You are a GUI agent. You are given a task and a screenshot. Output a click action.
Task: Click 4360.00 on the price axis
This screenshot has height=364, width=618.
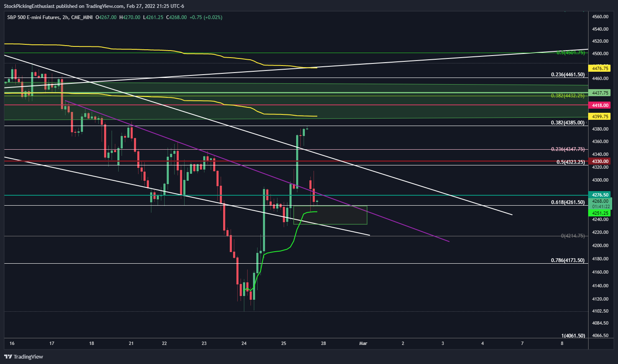coord(600,141)
